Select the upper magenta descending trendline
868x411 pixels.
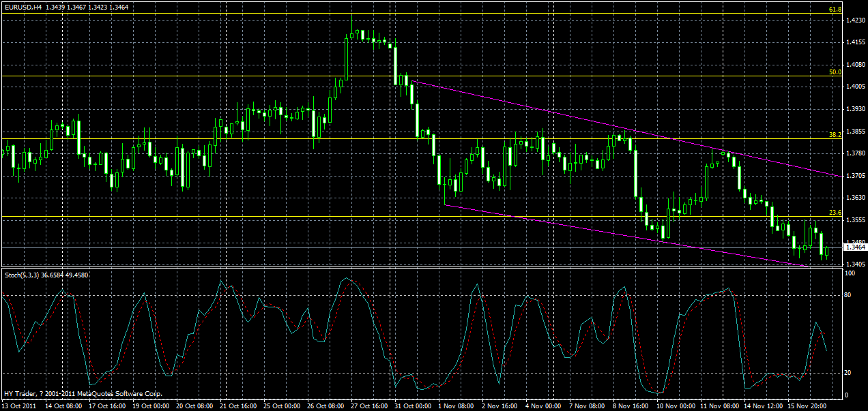pyautogui.click(x=614, y=123)
